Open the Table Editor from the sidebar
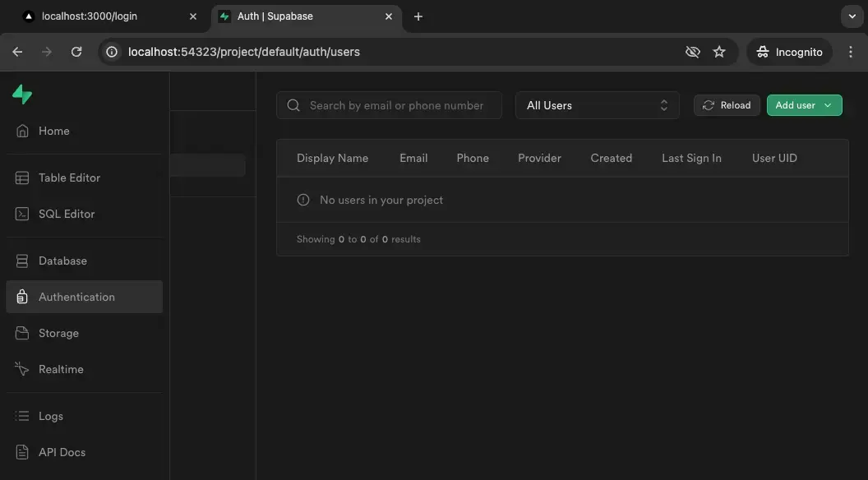Viewport: 868px width, 480px height. pyautogui.click(x=69, y=178)
